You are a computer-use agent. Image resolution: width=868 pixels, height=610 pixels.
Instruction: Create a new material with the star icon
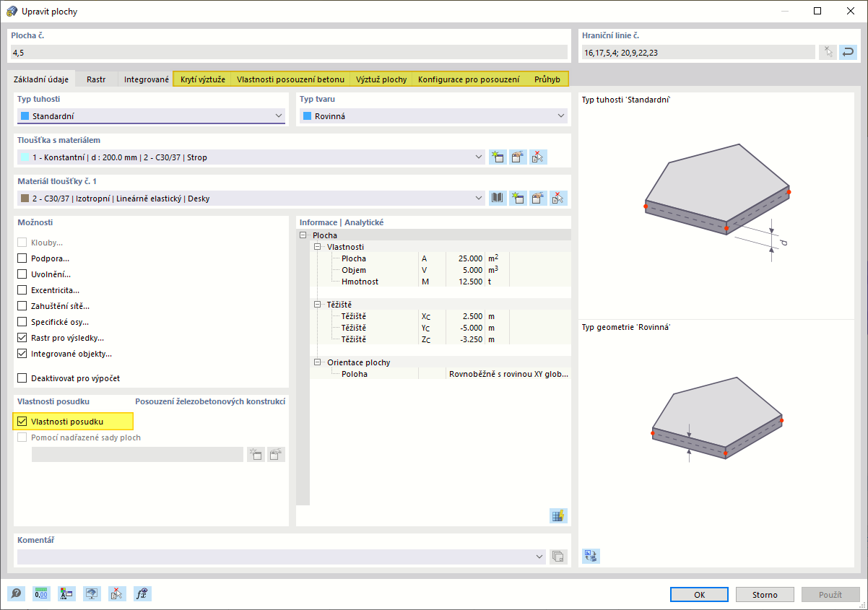click(x=517, y=198)
